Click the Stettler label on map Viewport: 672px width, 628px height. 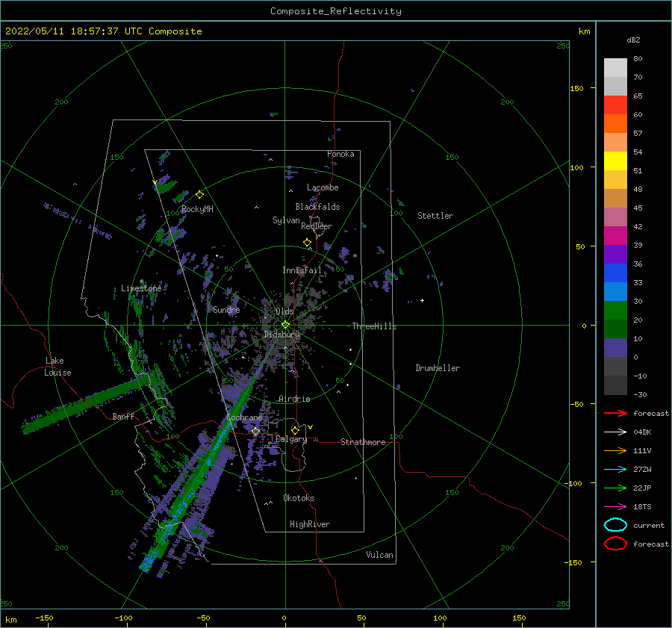[435, 216]
